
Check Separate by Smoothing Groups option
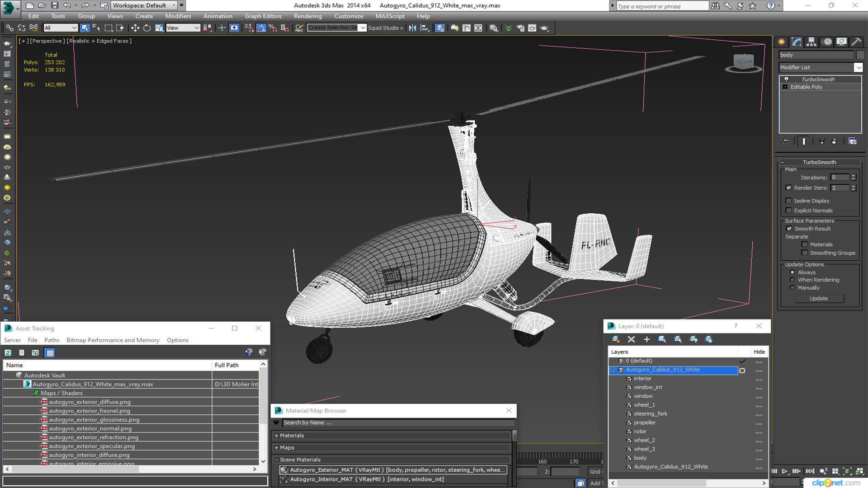[x=805, y=253]
